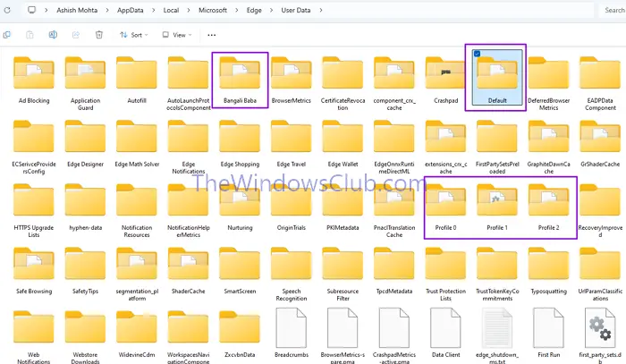Expand chevron after User Data breadcrumb
Screen dimensions: 626x364
320,11
